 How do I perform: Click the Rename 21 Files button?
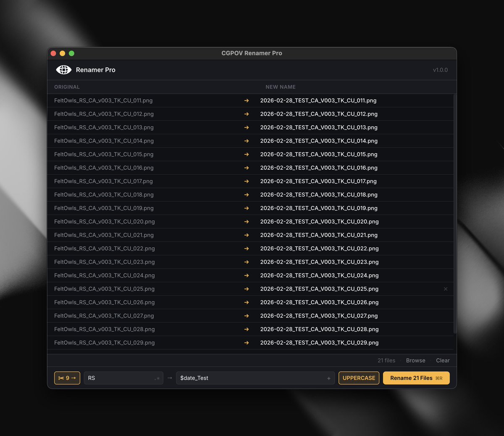click(416, 378)
